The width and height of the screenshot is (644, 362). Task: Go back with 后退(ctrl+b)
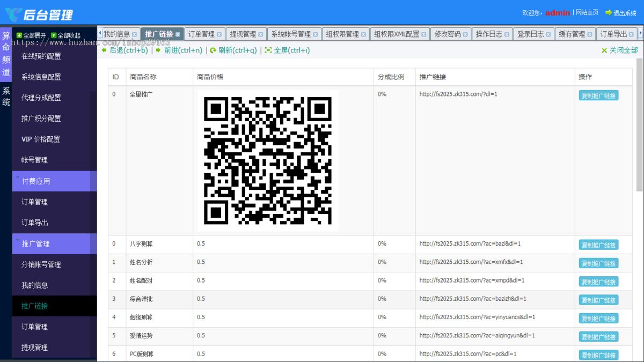(x=125, y=50)
